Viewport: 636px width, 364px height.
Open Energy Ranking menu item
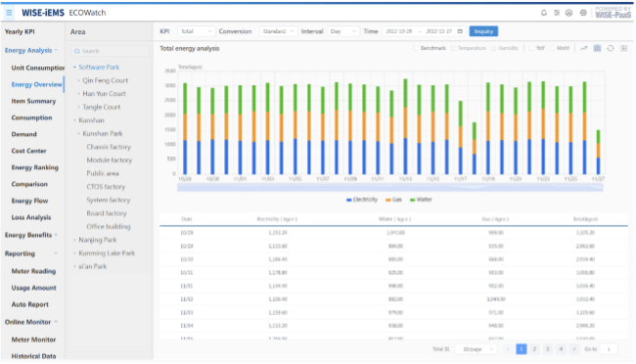pyautogui.click(x=35, y=167)
